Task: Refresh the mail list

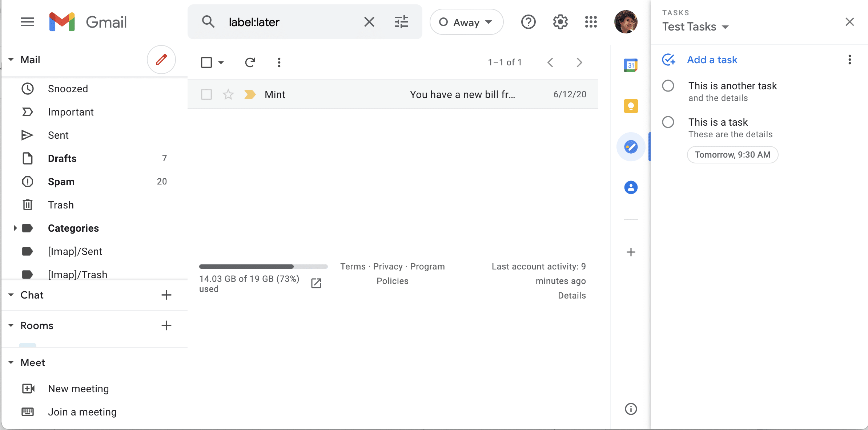Action: pos(250,62)
